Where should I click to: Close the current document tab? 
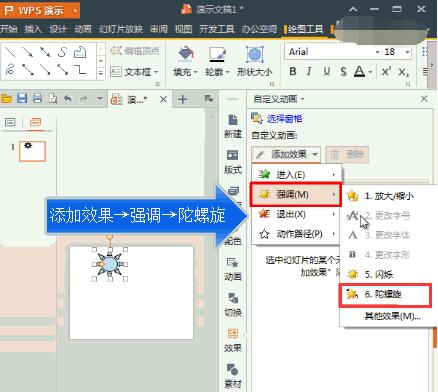(163, 99)
